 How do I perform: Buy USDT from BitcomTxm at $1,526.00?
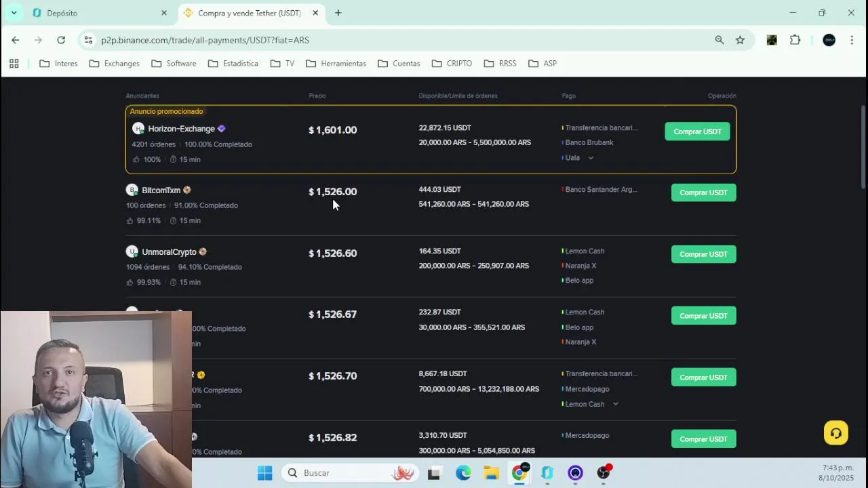[x=703, y=192]
